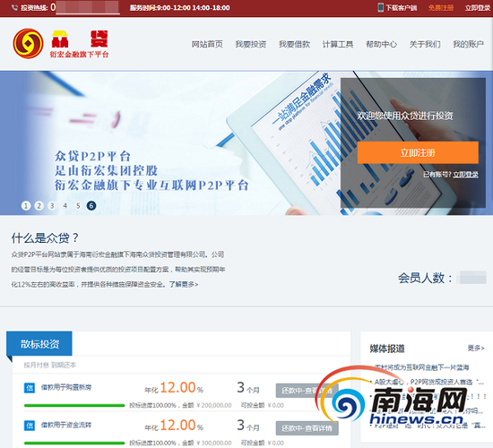This screenshot has width=493, height=448.
Task: Click the green progress bar of 购置新房 loan
Action: click(74, 405)
